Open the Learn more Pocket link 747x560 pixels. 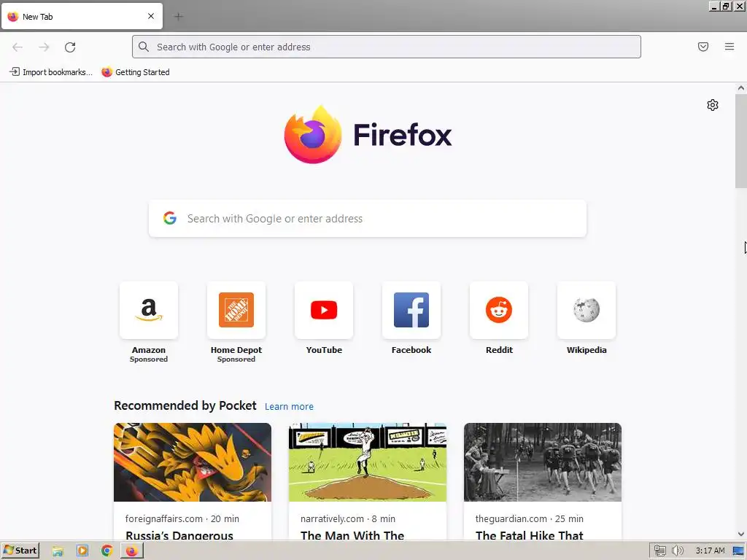pyautogui.click(x=289, y=407)
